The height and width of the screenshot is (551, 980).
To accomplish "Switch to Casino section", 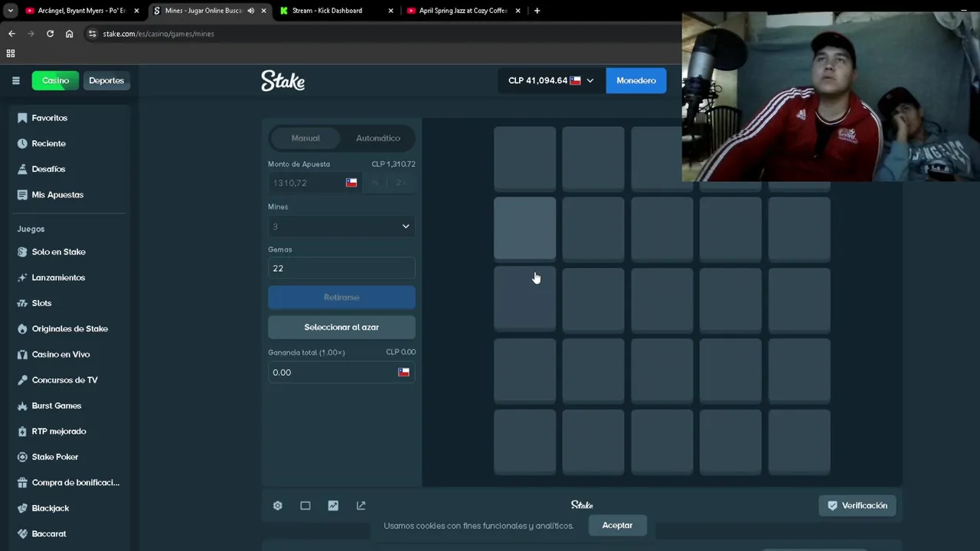I will 55,80.
